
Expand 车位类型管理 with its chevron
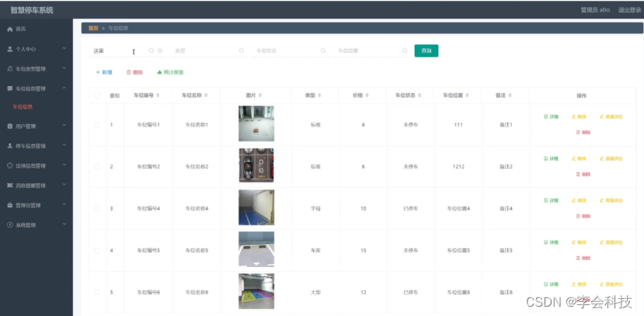tap(64, 68)
